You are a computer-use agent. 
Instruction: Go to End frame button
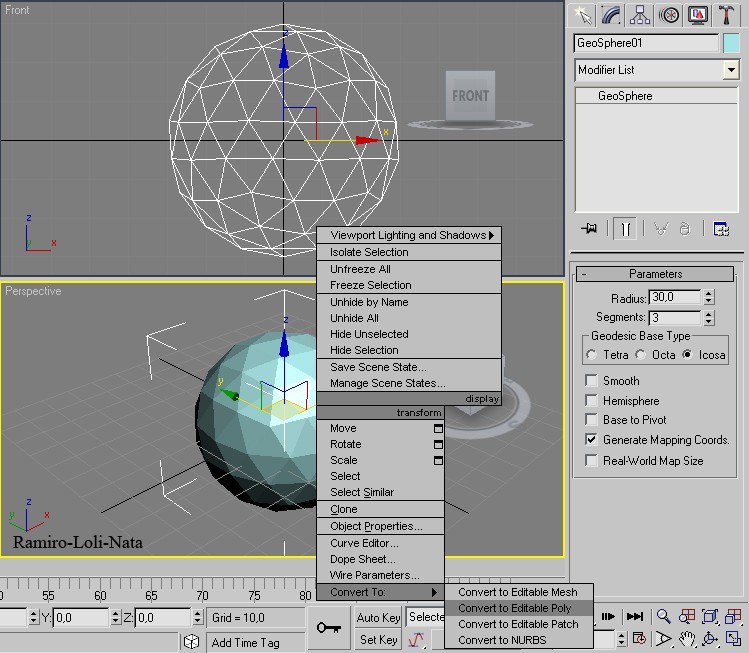tap(635, 616)
